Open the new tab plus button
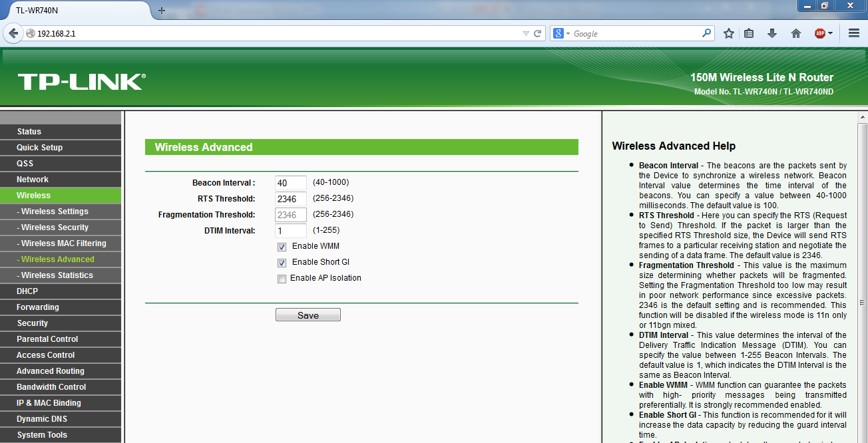Viewport: 868px width, 443px height. tap(162, 10)
